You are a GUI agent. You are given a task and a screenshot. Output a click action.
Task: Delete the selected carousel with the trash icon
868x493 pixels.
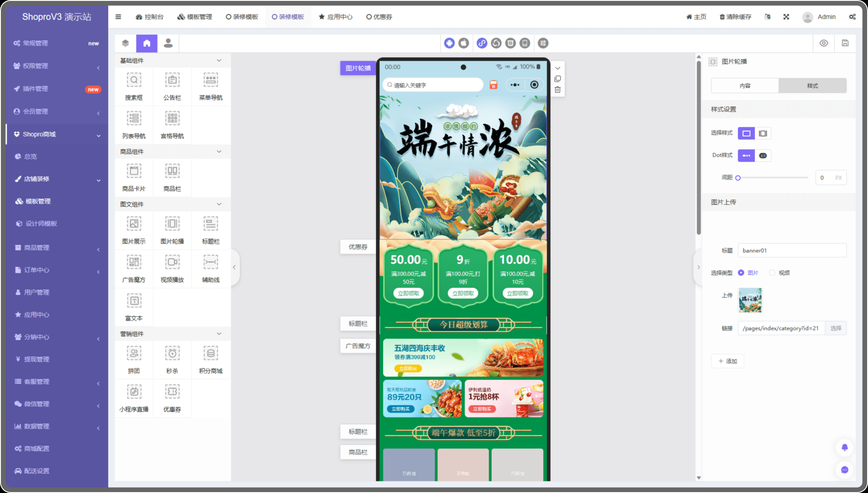point(557,90)
